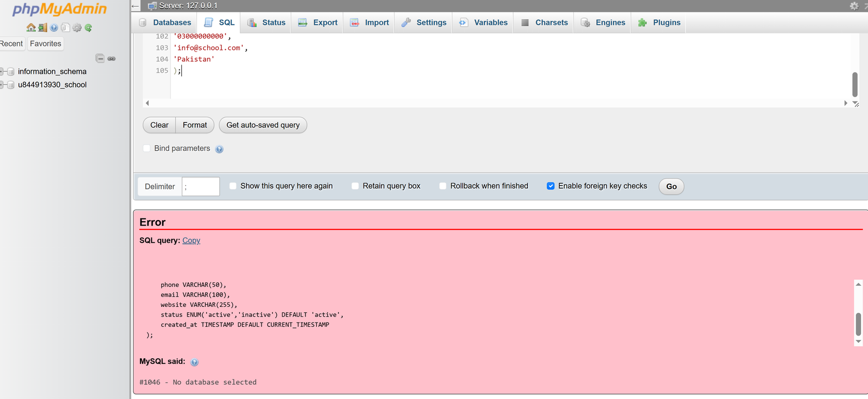Open the Settings tab
Image resolution: width=868 pixels, height=399 pixels.
pos(424,22)
